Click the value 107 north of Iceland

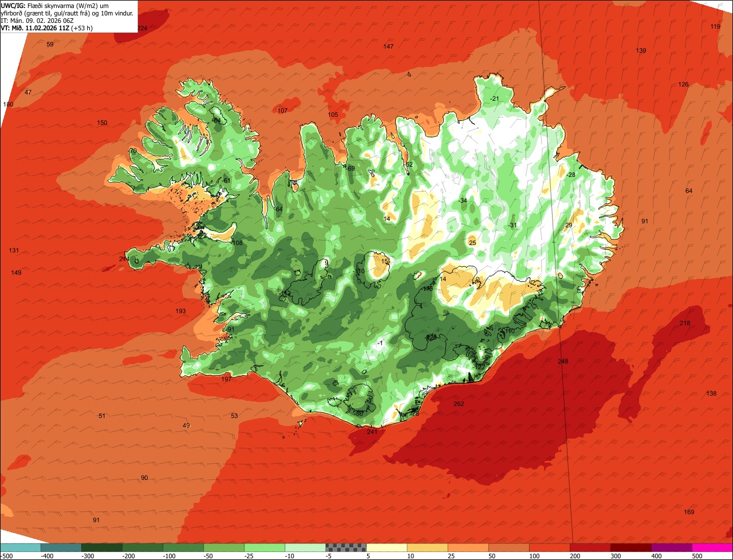point(282,111)
